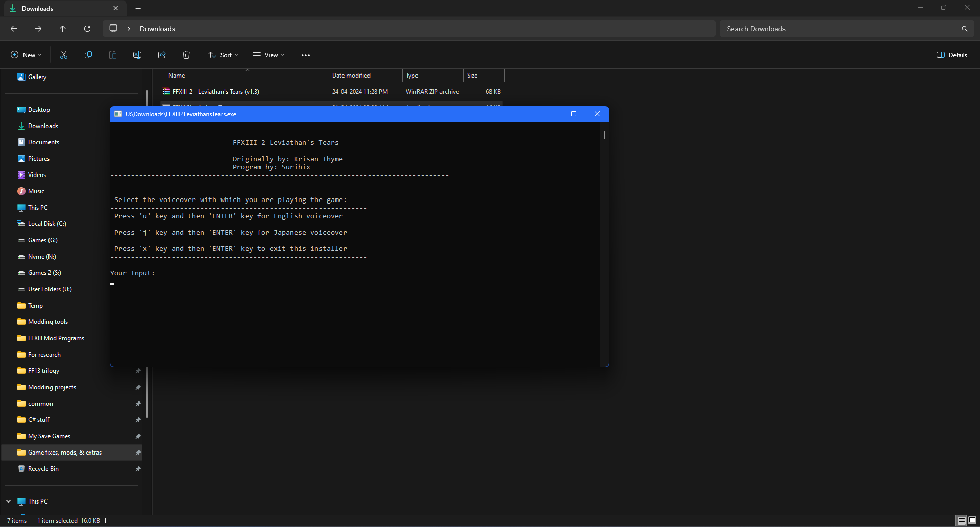
Task: Open the New dropdown menu
Action: tap(26, 55)
